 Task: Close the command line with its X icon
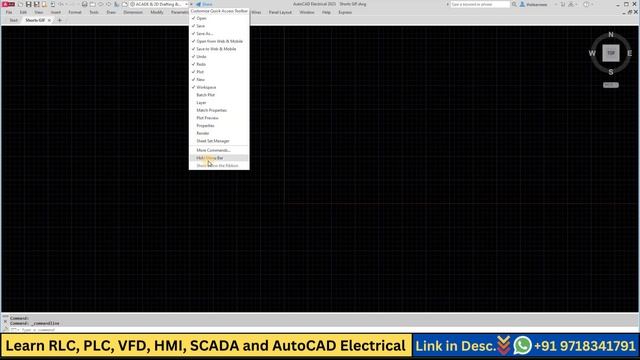(x=5, y=322)
